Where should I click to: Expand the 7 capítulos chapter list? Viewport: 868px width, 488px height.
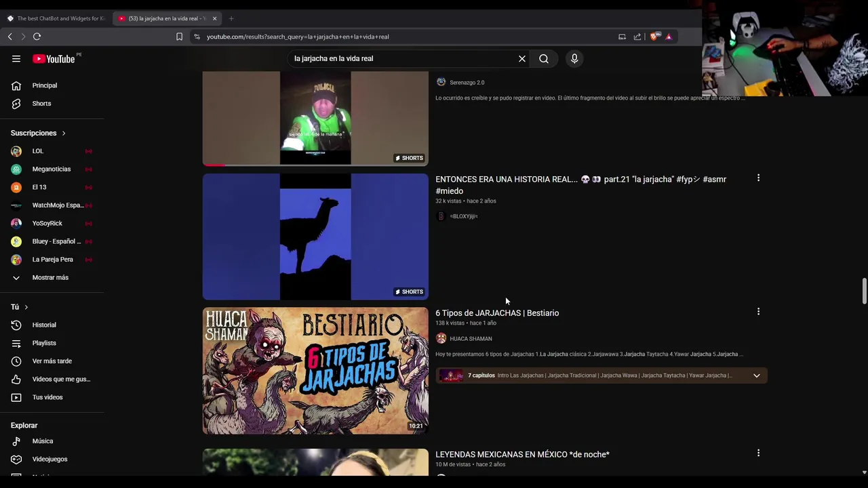pos(757,375)
